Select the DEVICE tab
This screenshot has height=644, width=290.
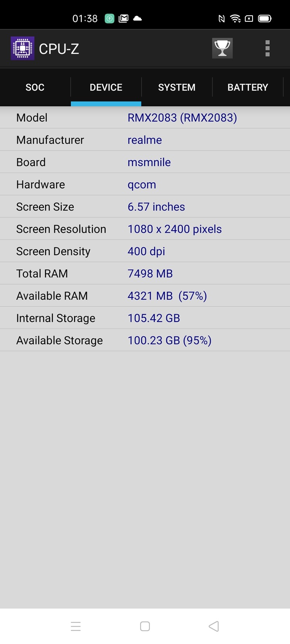(x=106, y=87)
